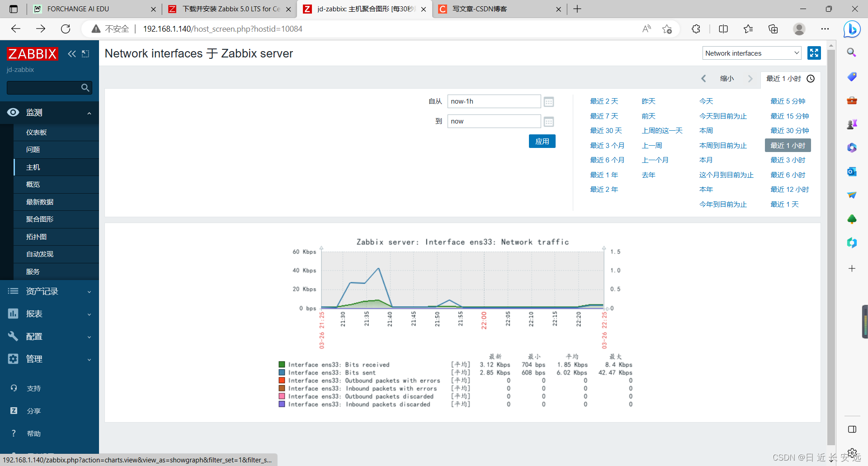Viewport: 868px width, 466px height.
Task: Open 聚合图形 in the sidebar
Action: coord(57,219)
